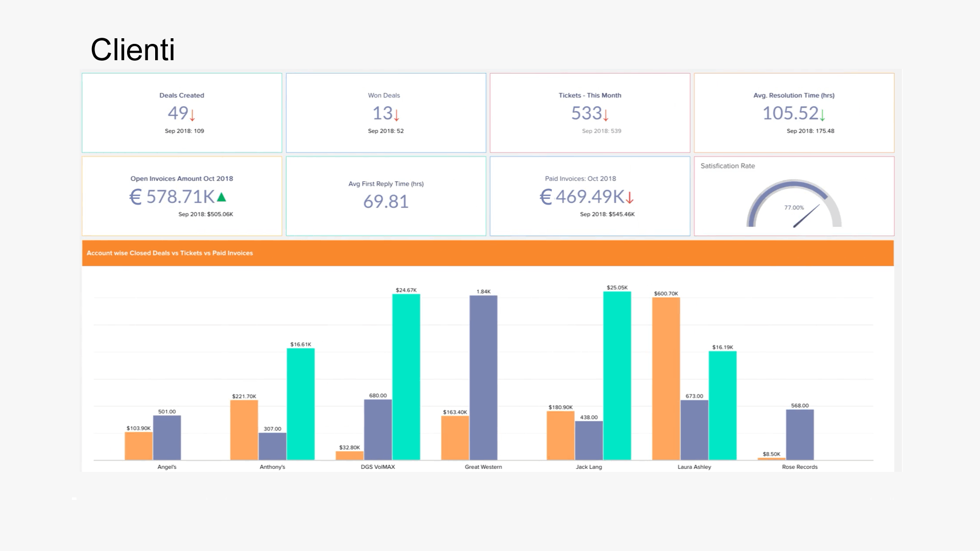
Task: Click the Great Western axis label
Action: point(483,467)
